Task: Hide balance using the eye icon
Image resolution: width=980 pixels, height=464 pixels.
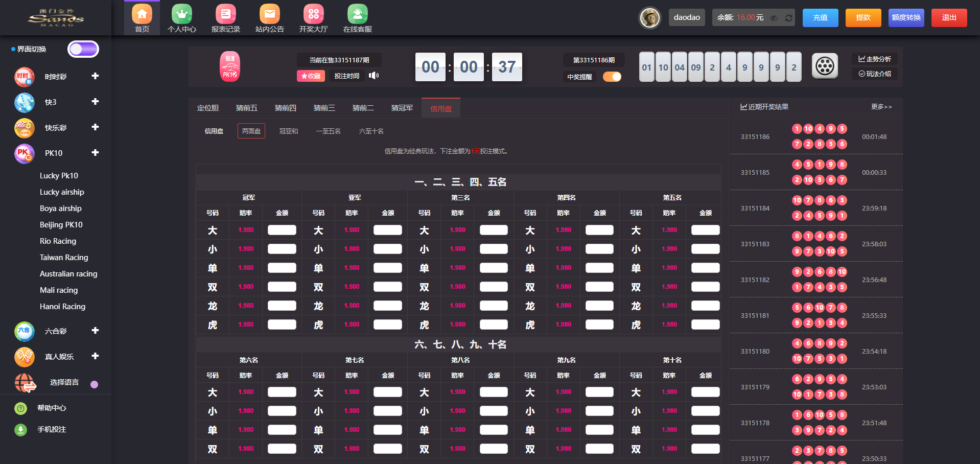Action: point(774,18)
